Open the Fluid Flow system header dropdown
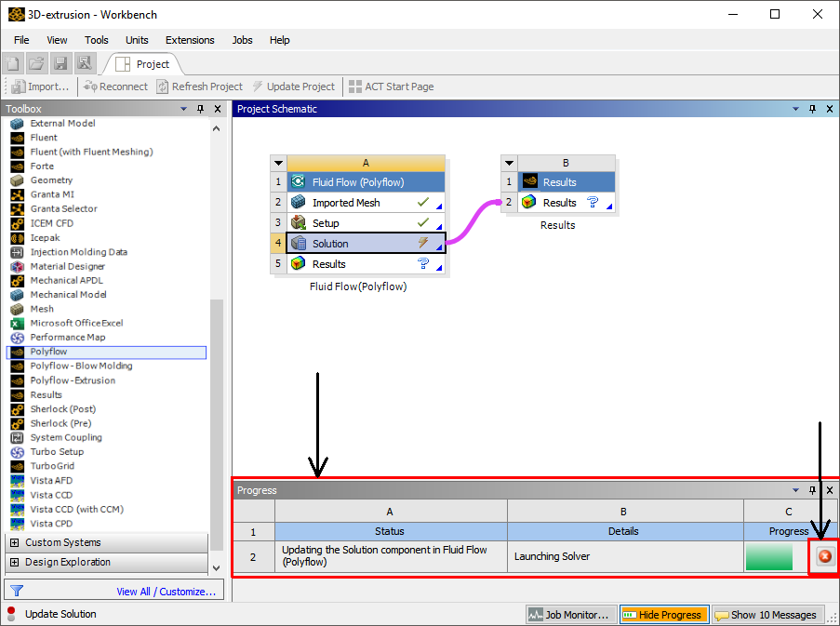Viewport: 840px width, 626px height. coord(278,161)
